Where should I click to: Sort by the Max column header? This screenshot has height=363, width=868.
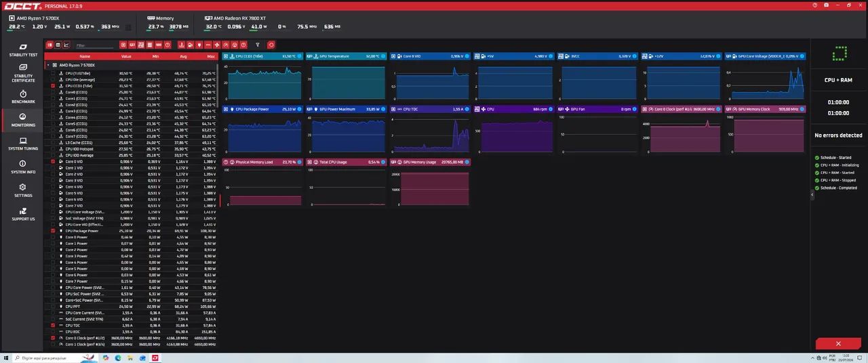[x=211, y=56]
